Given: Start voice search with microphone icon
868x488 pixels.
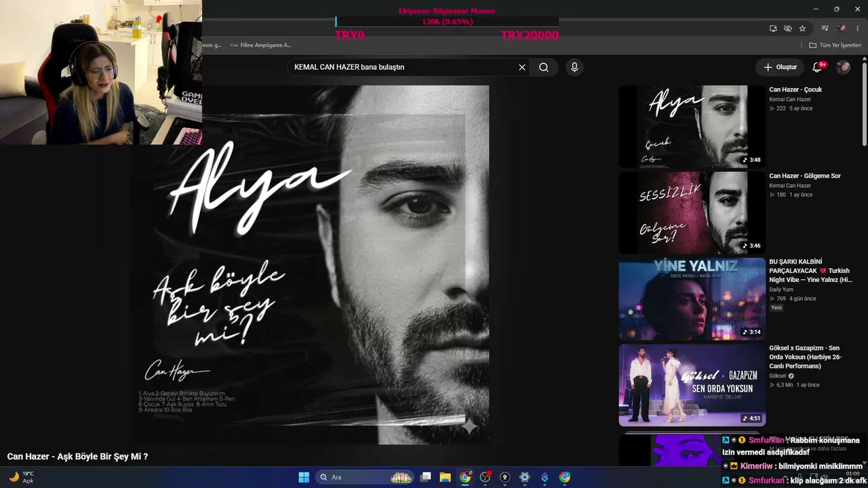Looking at the screenshot, I should 574,67.
